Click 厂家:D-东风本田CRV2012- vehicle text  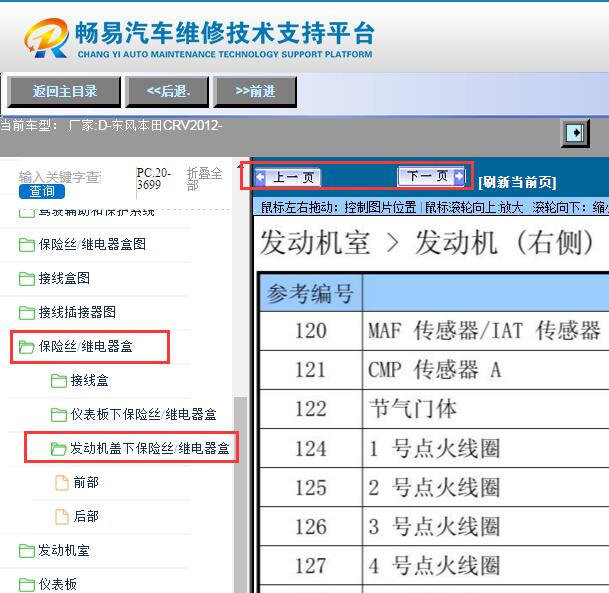pos(144,125)
